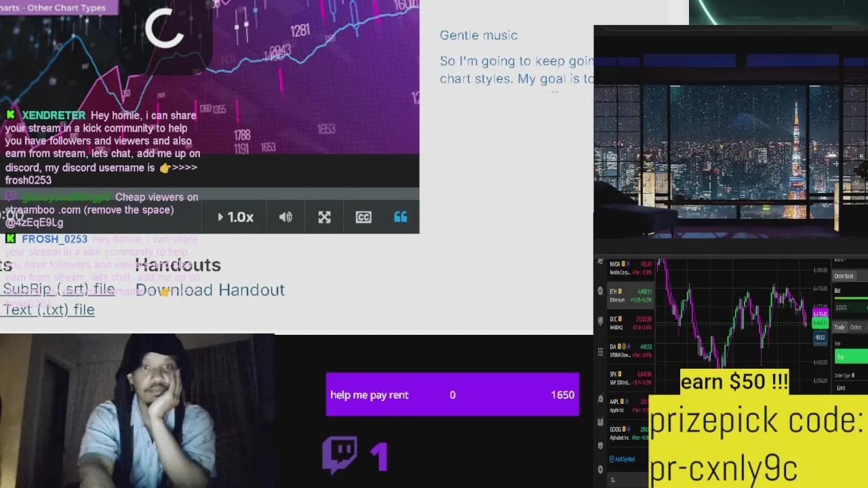Click the notification bell icon in trading sidebar
Screen dimensions: 868x488
(600, 399)
